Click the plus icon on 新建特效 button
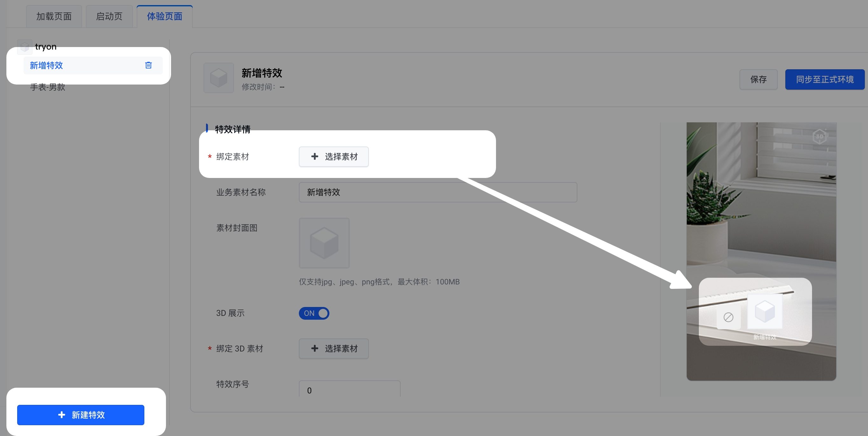The image size is (868, 436). pos(62,415)
